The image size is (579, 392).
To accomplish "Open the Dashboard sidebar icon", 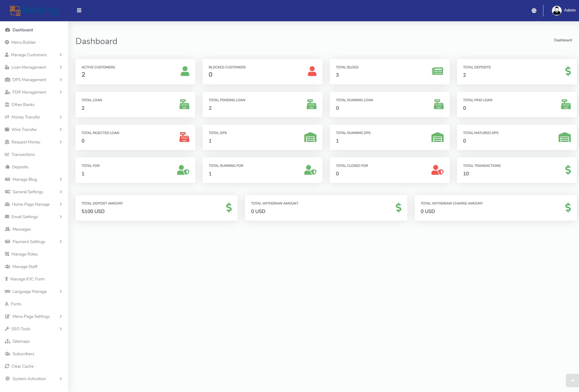I will [7, 30].
